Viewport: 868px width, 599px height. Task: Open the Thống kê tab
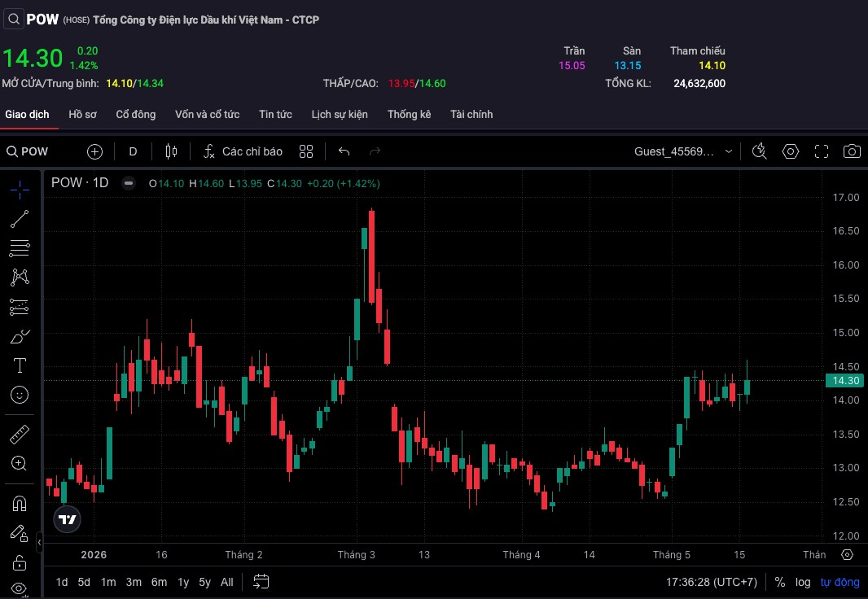coord(409,115)
